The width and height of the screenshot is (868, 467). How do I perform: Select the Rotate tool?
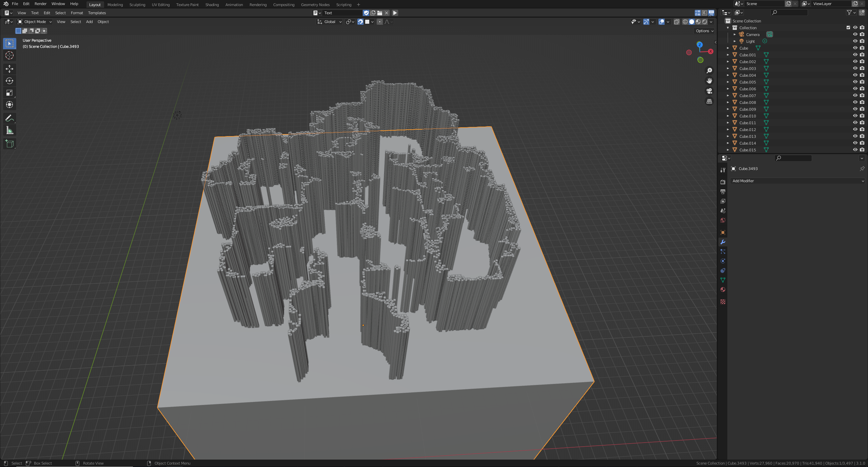click(x=9, y=81)
